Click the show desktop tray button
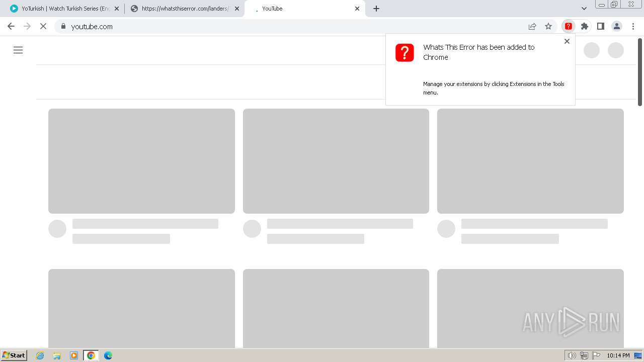Viewport: 644px width, 362px height. (x=638, y=355)
